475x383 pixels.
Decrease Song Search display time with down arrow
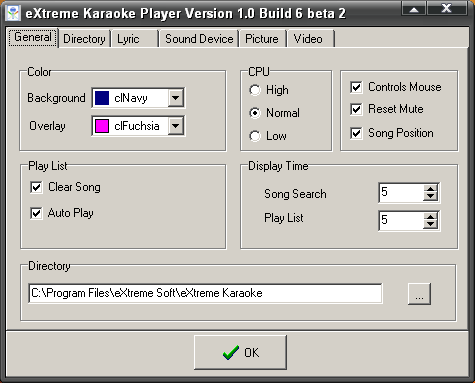coord(431,197)
